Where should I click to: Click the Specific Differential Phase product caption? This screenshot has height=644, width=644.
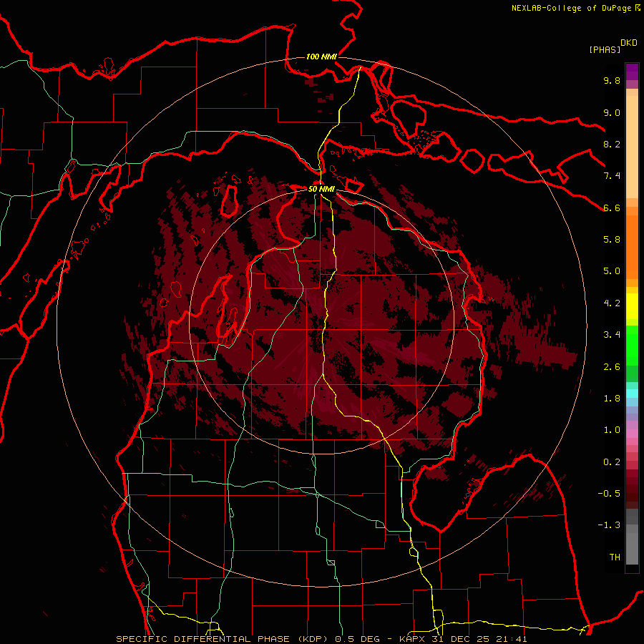tap(321, 639)
